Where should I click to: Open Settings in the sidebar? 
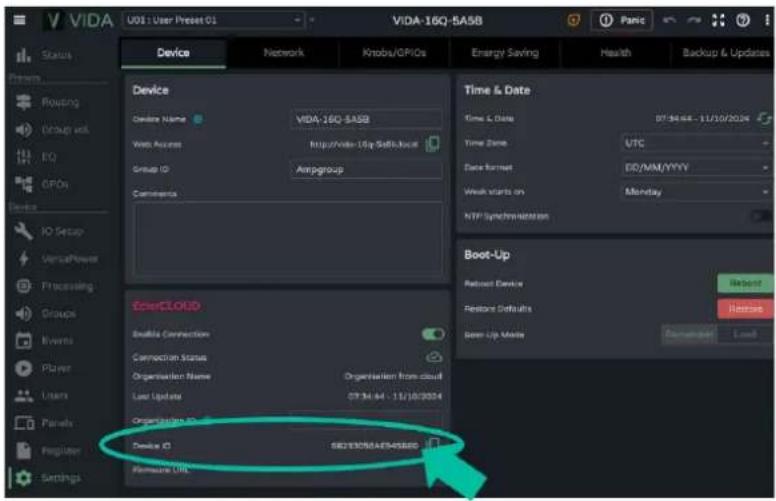[48, 478]
